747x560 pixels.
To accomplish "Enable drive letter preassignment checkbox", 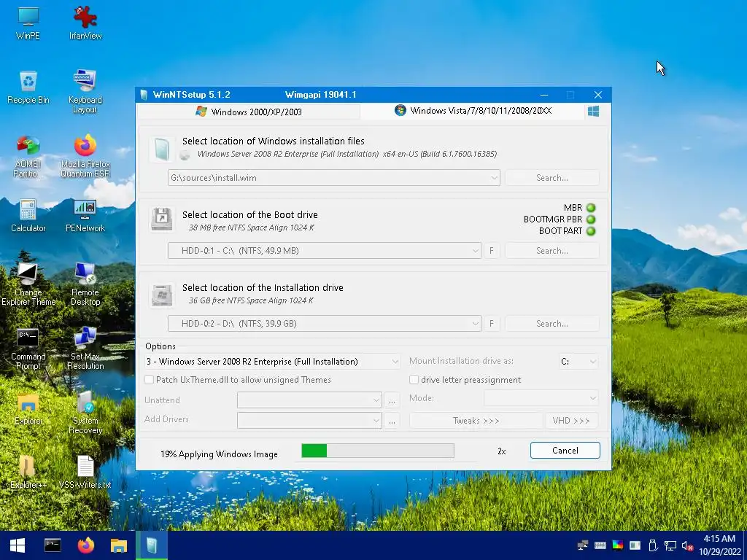I will [x=414, y=379].
